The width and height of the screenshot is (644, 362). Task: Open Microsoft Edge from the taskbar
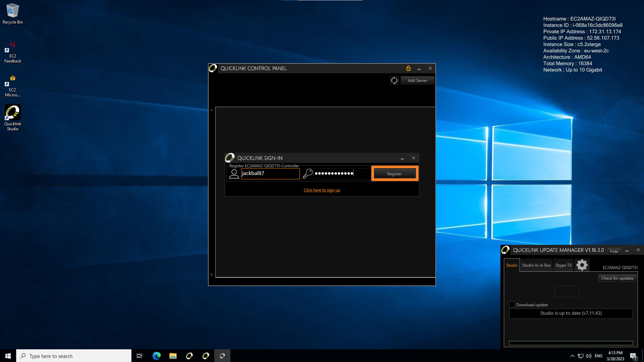[156, 356]
